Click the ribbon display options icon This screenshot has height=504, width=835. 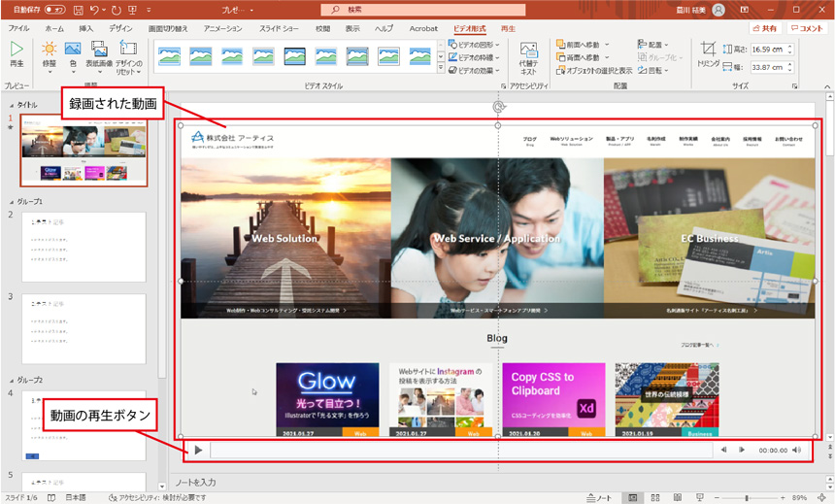(745, 10)
